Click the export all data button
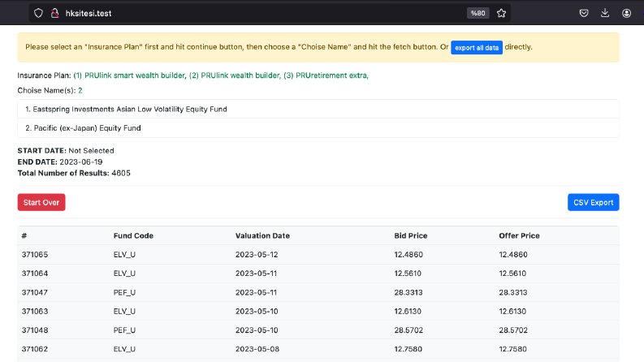 [477, 48]
